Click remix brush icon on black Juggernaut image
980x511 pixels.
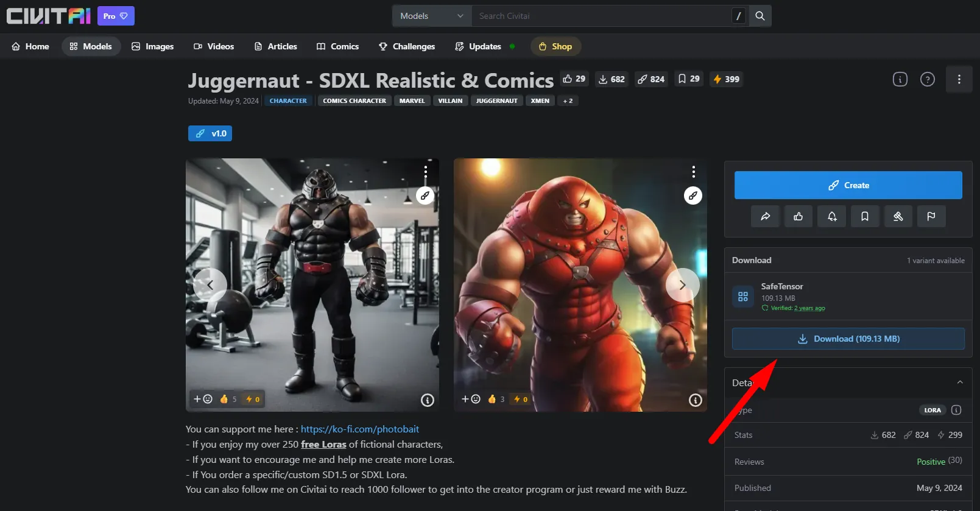pos(425,196)
